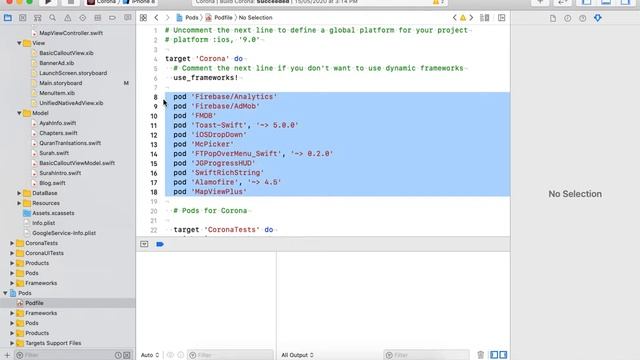Open the Issue navigator
640x360 pixels.
pyautogui.click(x=68, y=18)
